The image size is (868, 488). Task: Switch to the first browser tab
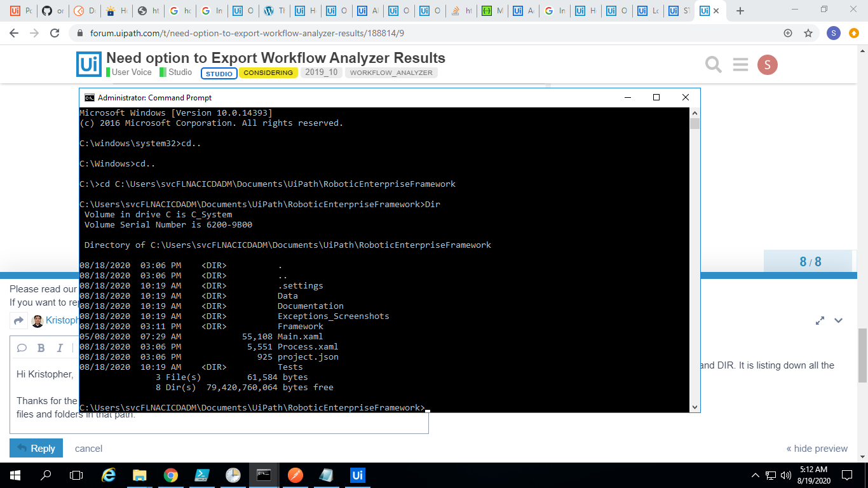22,11
